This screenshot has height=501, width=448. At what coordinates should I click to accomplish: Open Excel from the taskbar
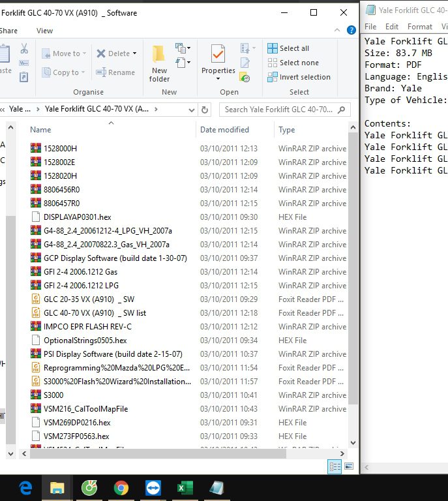pyautogui.click(x=185, y=488)
